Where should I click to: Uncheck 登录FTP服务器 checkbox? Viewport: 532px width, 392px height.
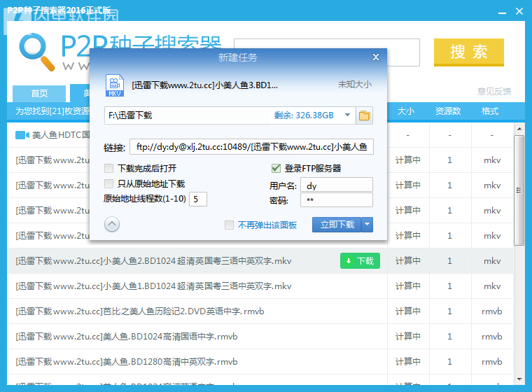coord(276,168)
